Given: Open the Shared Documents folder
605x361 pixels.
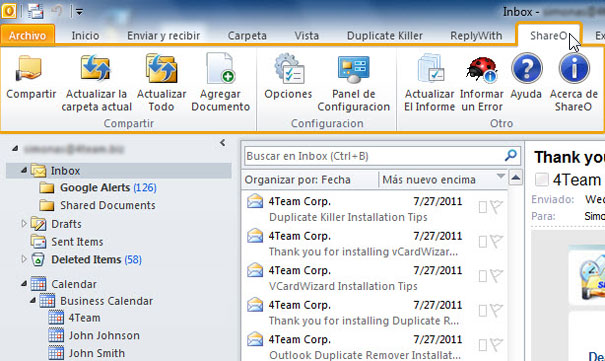Looking at the screenshot, I should 108,205.
